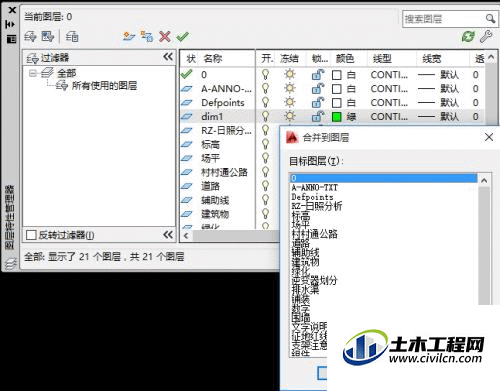Toggle lightbulb for layer 标高
The image size is (500, 391).
[x=265, y=144]
